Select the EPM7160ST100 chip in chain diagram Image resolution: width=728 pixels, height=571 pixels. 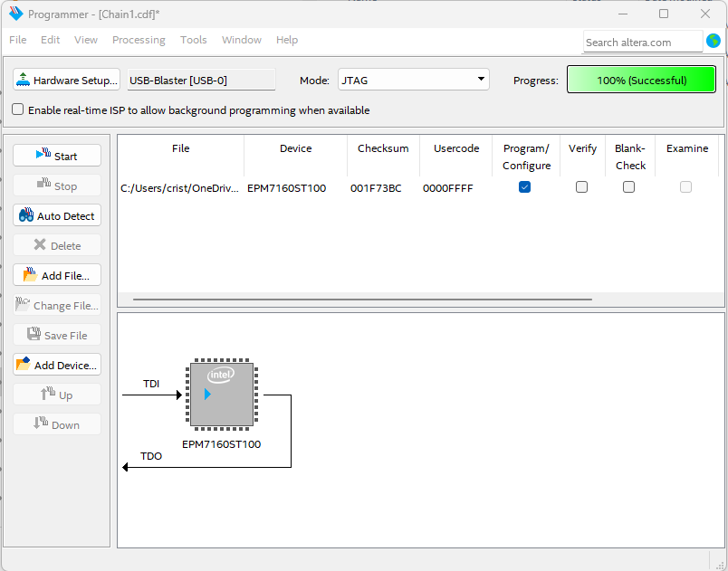pyautogui.click(x=222, y=395)
